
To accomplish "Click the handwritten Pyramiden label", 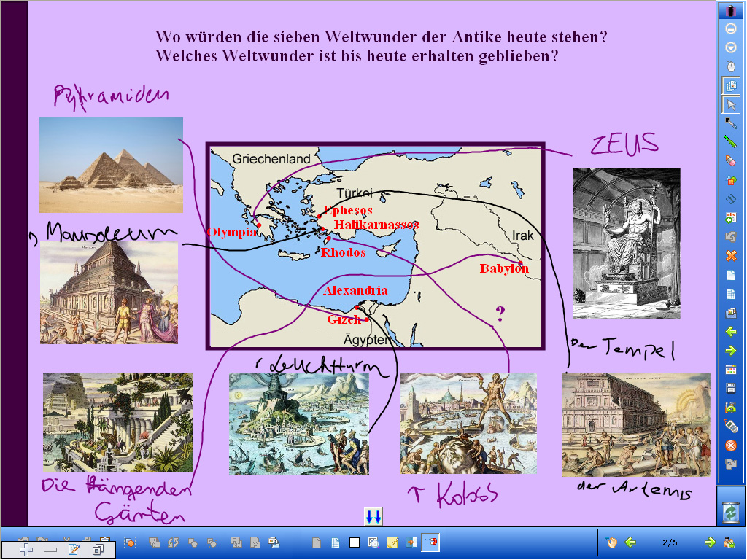I will 111,97.
